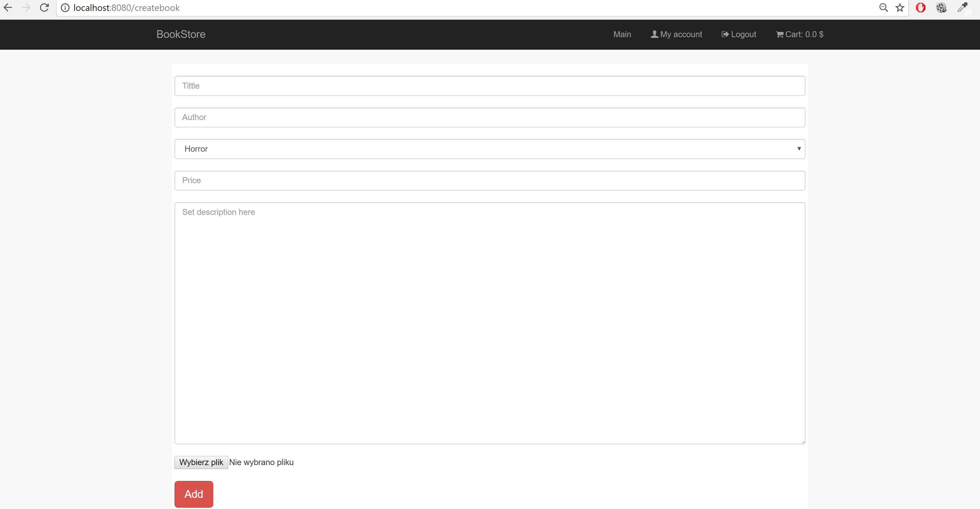The height and width of the screenshot is (509, 980).
Task: Click the ColorZilla eyedropper extension icon
Action: [963, 8]
